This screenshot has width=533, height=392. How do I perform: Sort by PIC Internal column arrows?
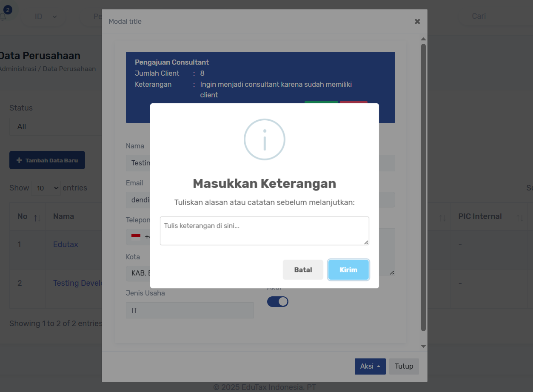[x=519, y=217]
